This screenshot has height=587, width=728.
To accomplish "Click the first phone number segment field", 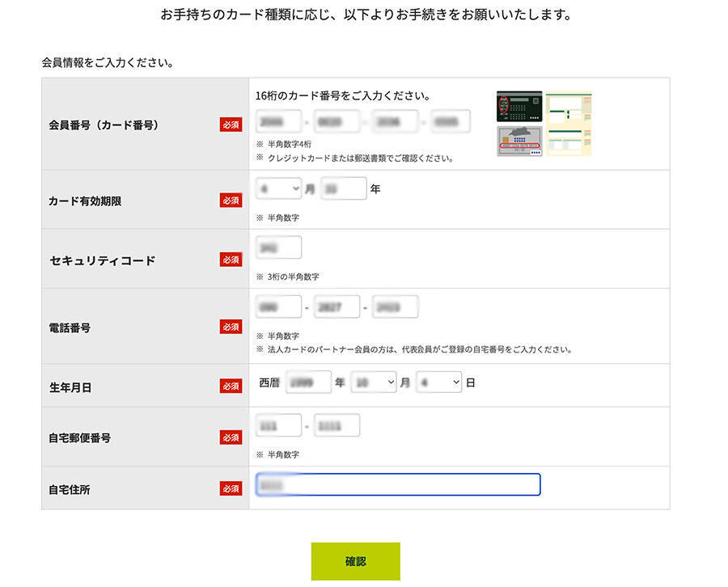I will pos(278,306).
